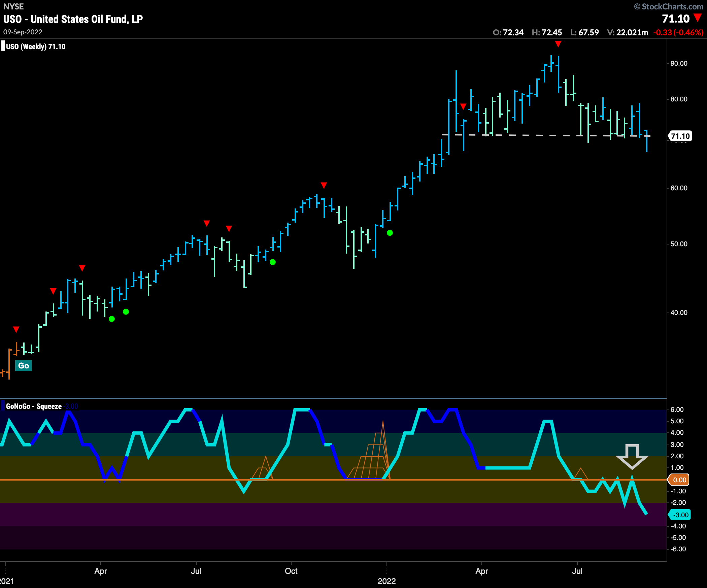This screenshot has width=707, height=588.
Task: Click the high value 'H: 72.45'
Action: pyautogui.click(x=547, y=32)
